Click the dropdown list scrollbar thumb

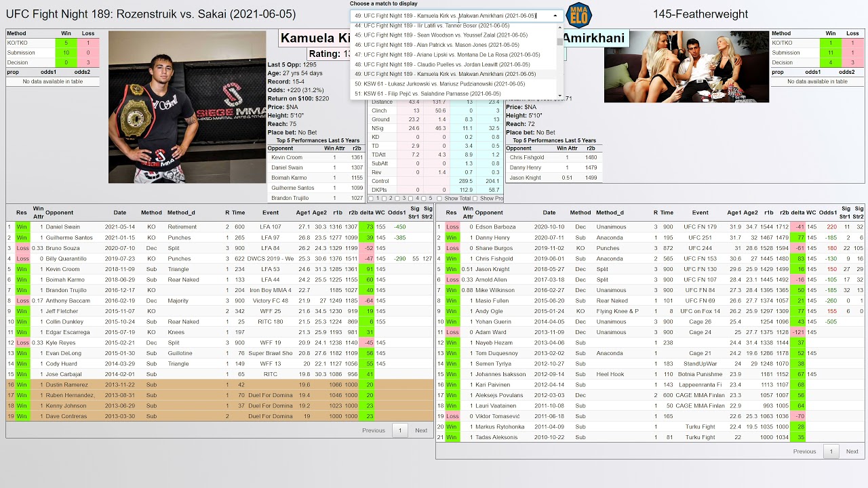coord(560,41)
